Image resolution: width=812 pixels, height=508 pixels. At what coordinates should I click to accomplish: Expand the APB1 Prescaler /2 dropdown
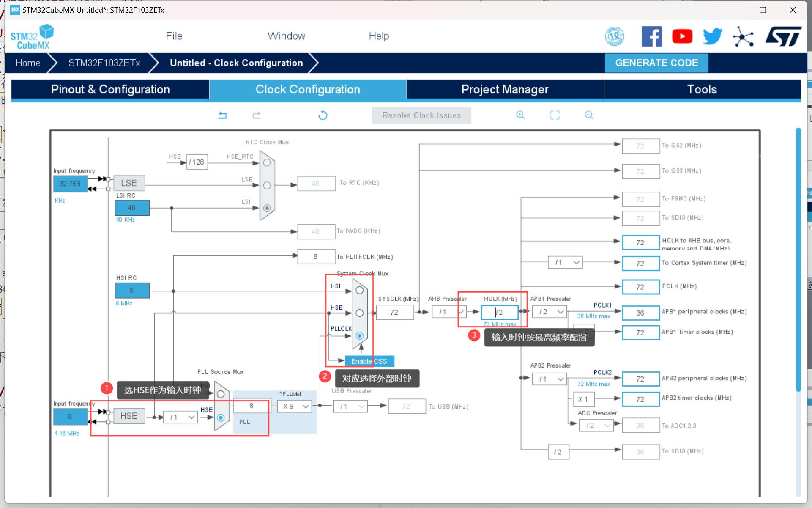click(x=550, y=312)
